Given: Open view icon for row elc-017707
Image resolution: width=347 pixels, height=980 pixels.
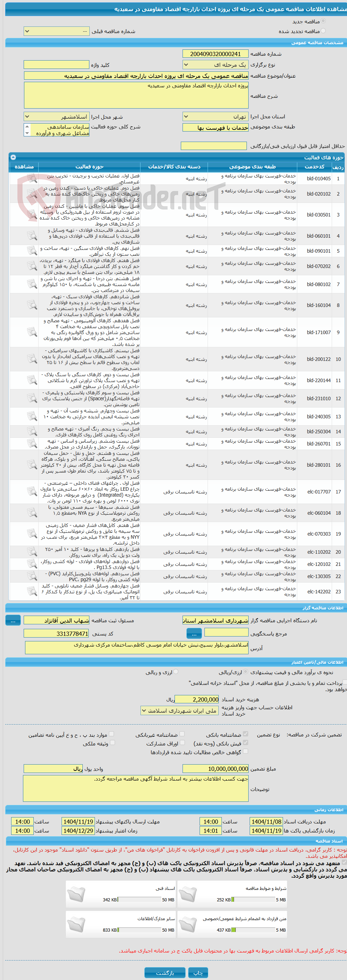Looking at the screenshot, I should click(32, 491).
